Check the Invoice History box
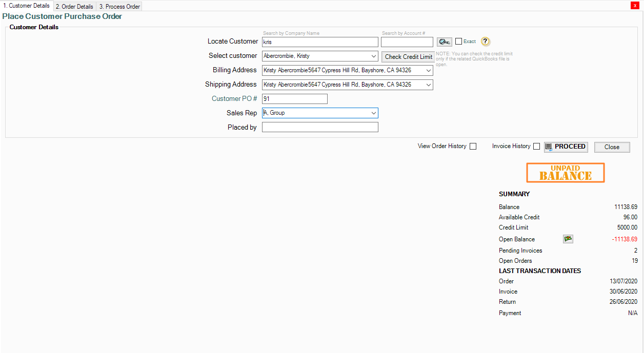 [x=536, y=147]
